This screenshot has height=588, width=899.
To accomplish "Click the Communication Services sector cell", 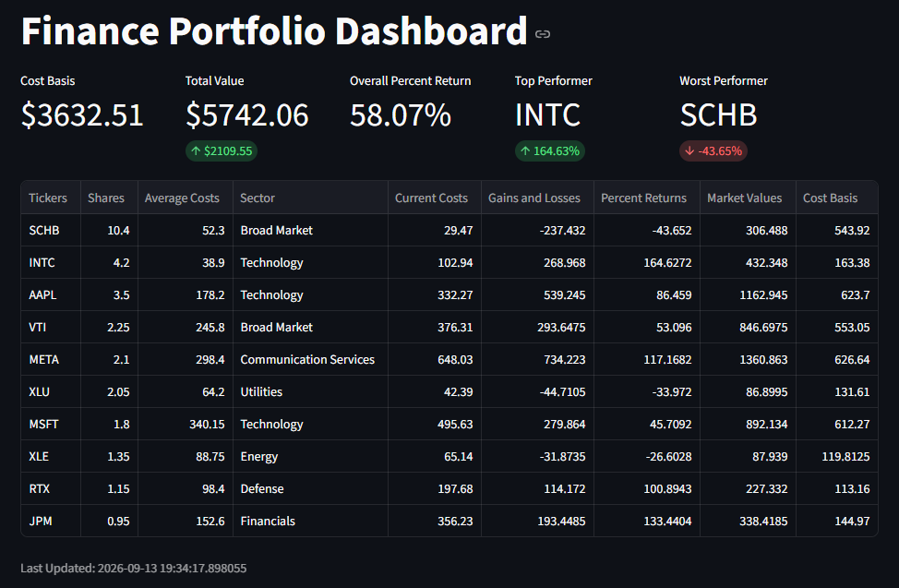I will pyautogui.click(x=310, y=359).
